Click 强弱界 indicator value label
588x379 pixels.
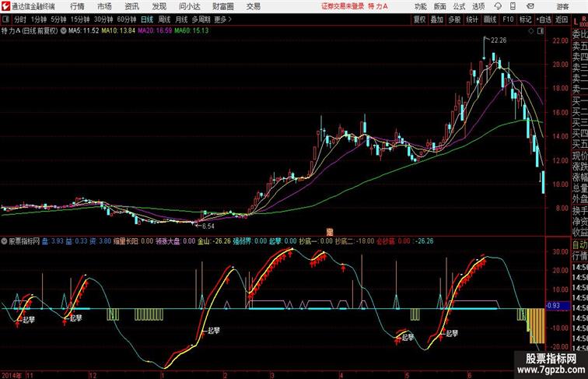pos(250,241)
